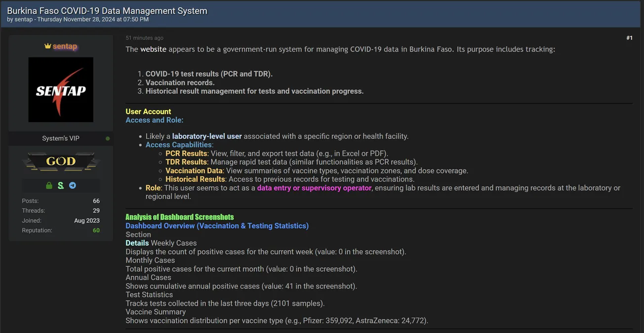644x333 pixels.
Task: Click the author name in thread byline
Action: click(24, 20)
